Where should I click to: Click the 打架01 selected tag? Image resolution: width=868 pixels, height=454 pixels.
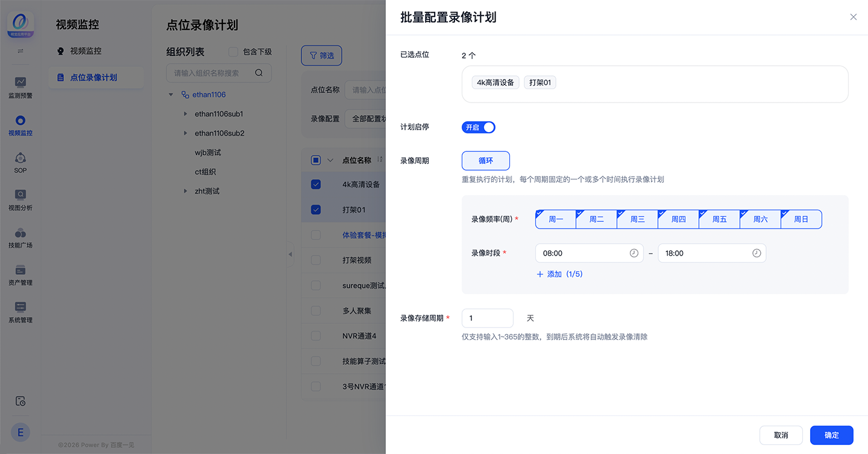[540, 83]
